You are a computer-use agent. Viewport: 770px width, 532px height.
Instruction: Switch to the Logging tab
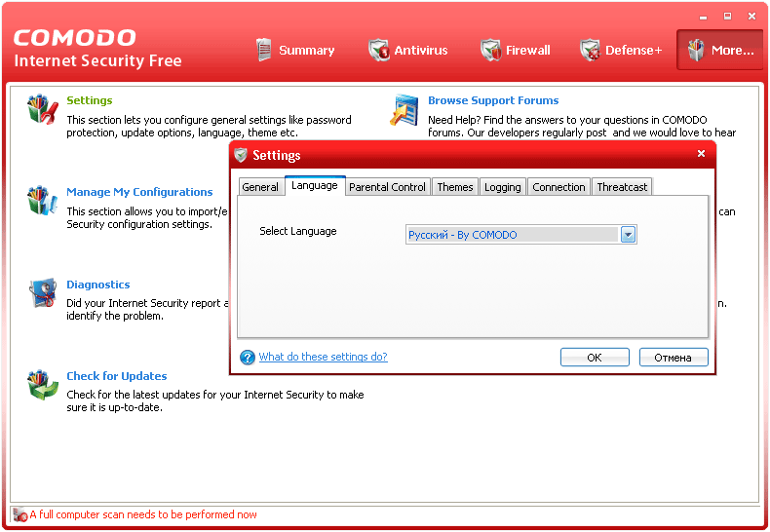(x=502, y=187)
